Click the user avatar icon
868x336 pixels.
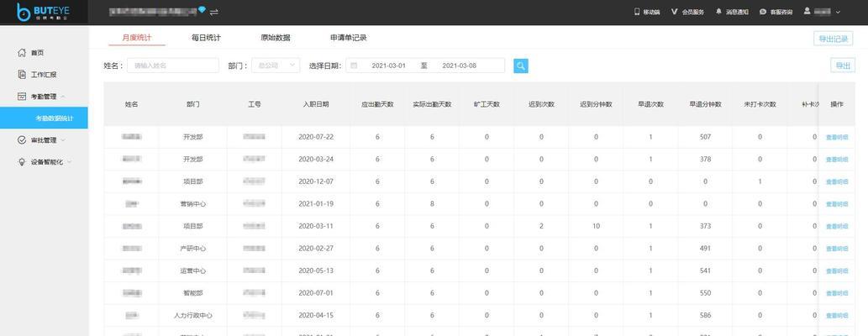pyautogui.click(x=808, y=11)
